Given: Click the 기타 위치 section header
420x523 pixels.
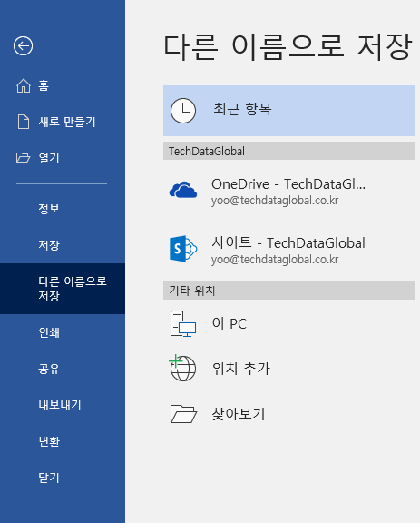Looking at the screenshot, I should tap(289, 291).
